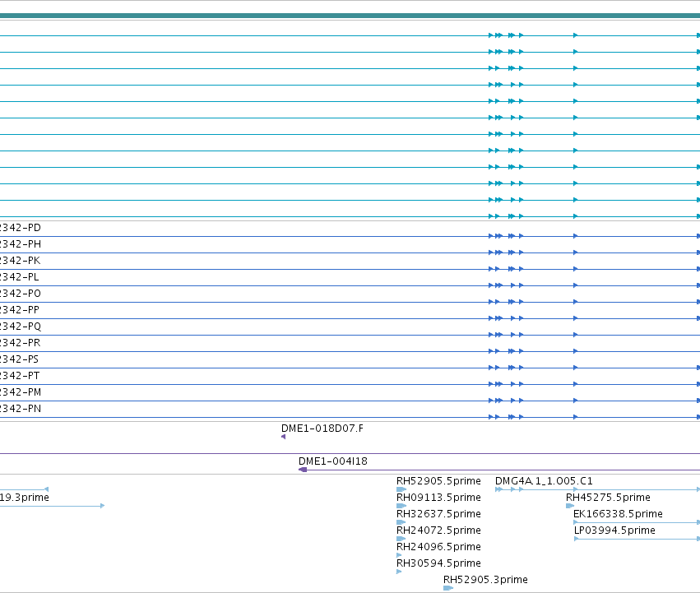700x593 pixels.
Task: Select the feature glyph under RH45275.5prime
Action: pyautogui.click(x=570, y=506)
